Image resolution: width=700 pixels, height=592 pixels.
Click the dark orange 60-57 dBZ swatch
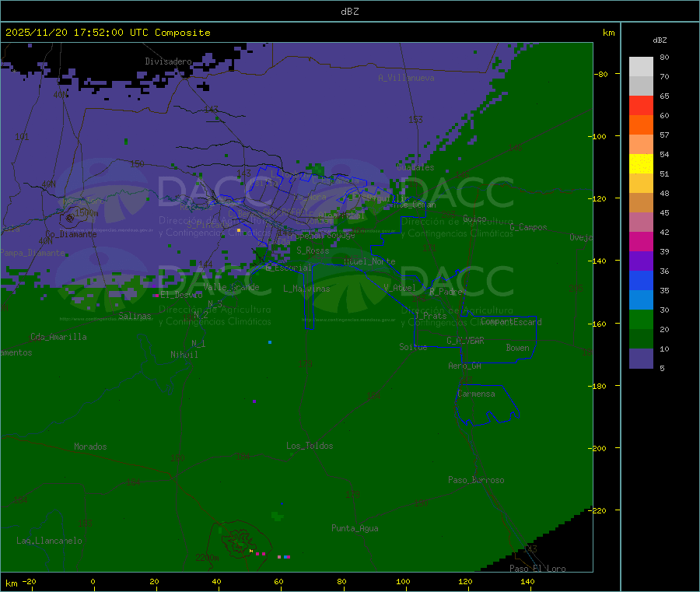(641, 125)
